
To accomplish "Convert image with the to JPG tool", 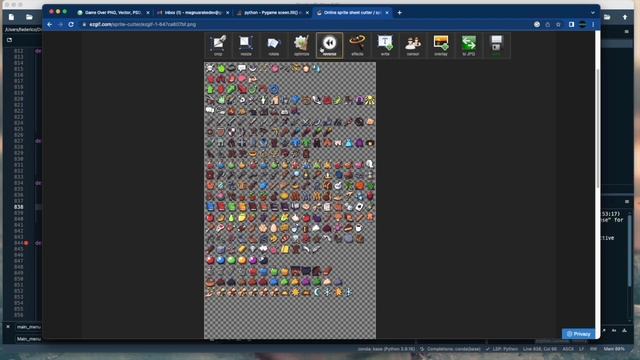I will (x=469, y=45).
